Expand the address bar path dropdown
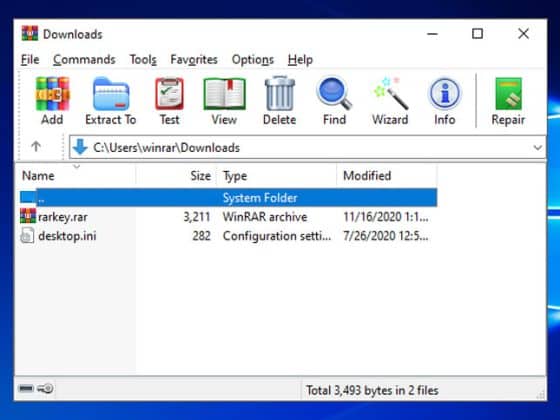The height and width of the screenshot is (420, 560). [x=538, y=147]
